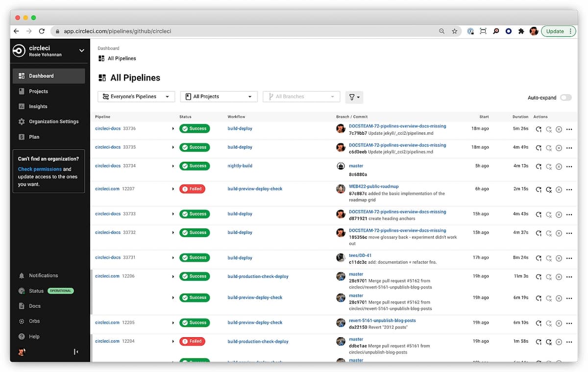This screenshot has width=588, height=372.
Task: Click the Dashboard breadcrumb text
Action: click(x=108, y=49)
